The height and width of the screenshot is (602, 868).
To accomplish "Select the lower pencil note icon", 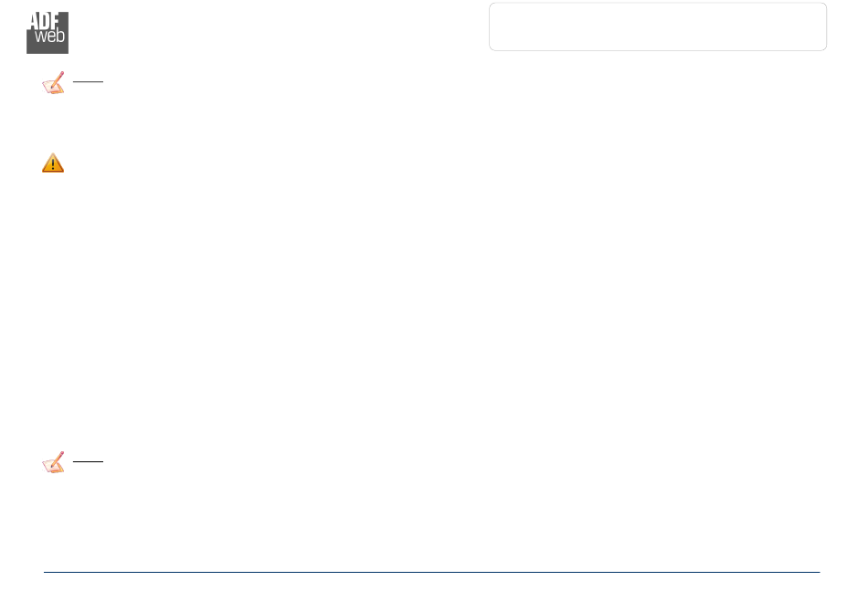I will point(53,462).
